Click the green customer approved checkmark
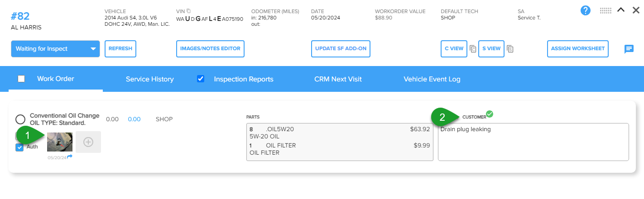 click(490, 114)
